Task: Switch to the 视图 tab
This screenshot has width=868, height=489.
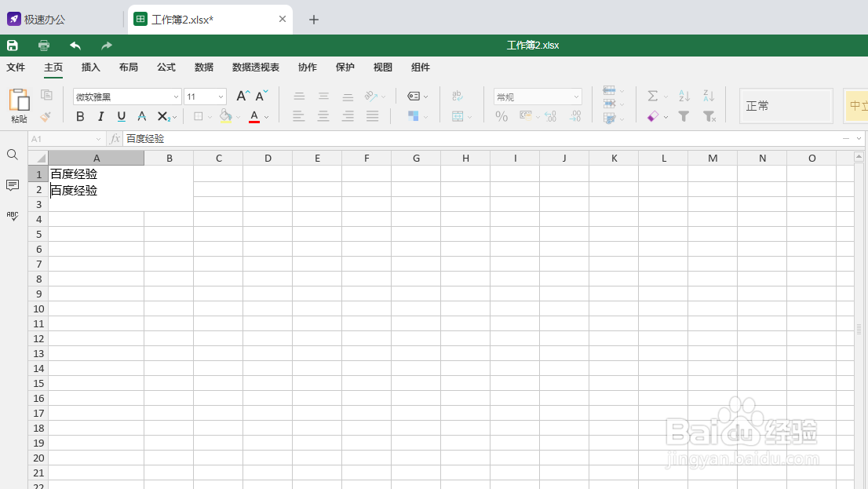Action: pos(382,67)
